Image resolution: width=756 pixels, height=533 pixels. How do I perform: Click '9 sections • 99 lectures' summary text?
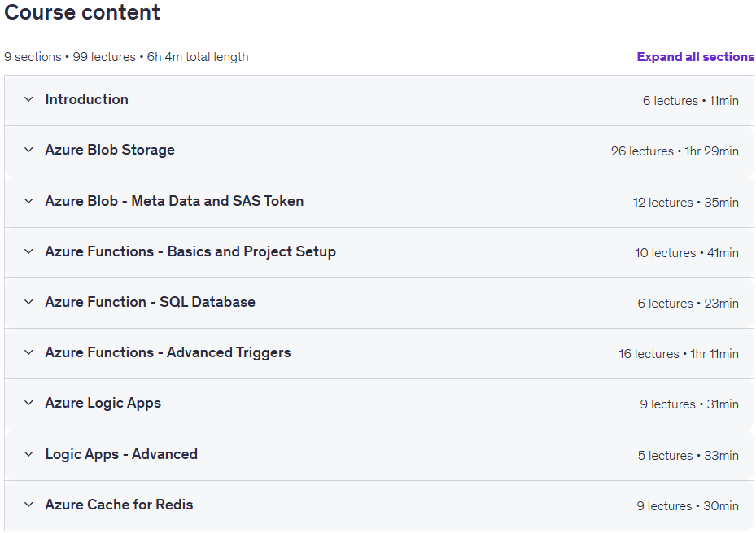tap(70, 57)
